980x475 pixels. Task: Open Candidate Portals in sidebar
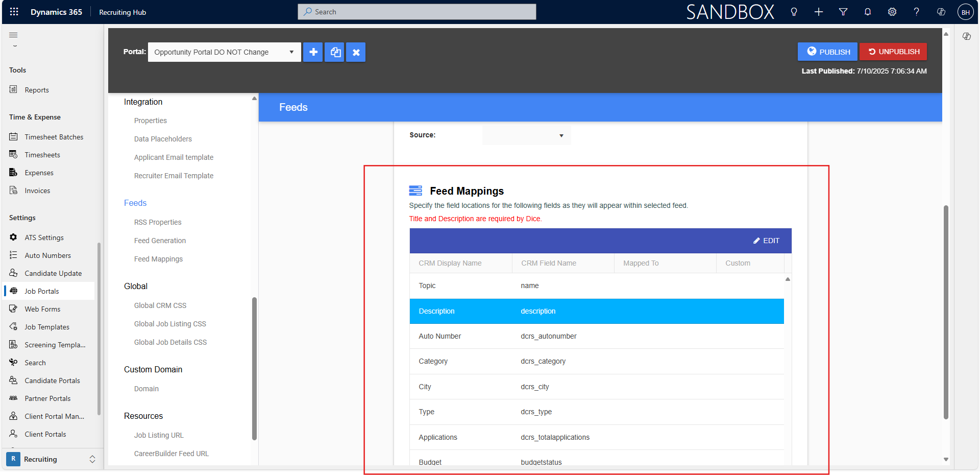[x=52, y=381]
